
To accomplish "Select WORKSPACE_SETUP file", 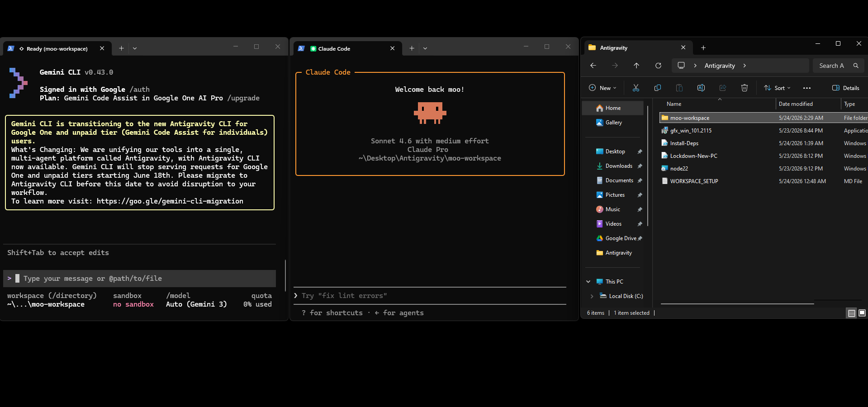I will pyautogui.click(x=764, y=181).
